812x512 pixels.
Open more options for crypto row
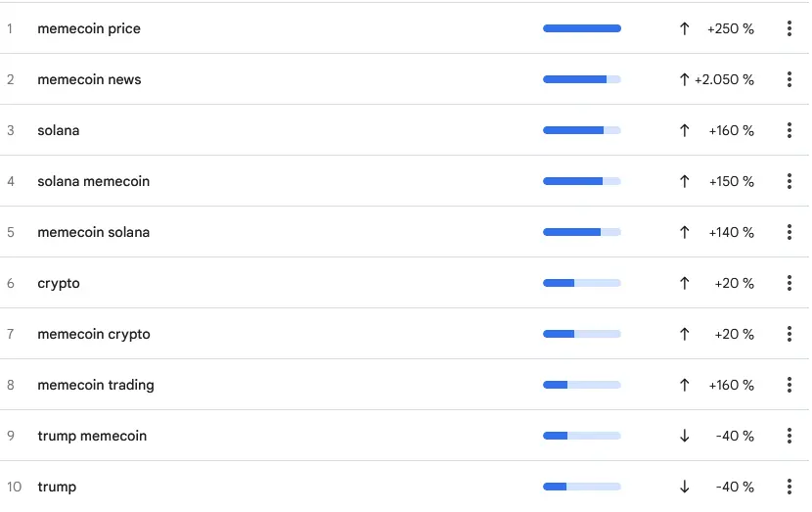pos(789,283)
